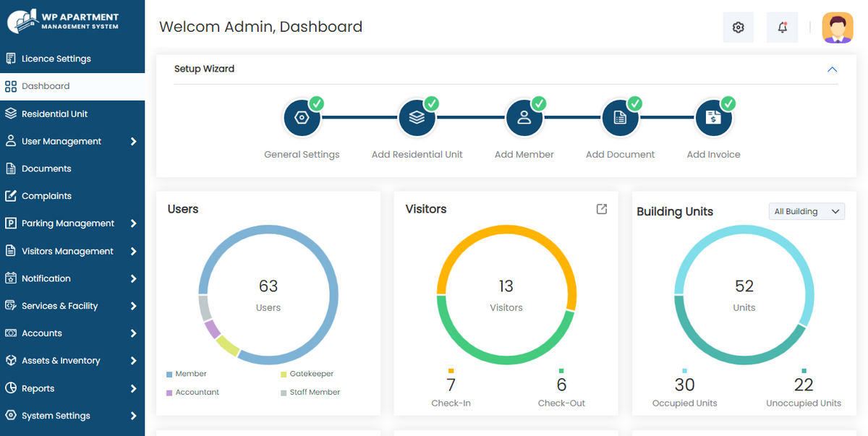This screenshot has height=436, width=868.
Task: Click the Licence Settings sidebar icon
Action: tap(11, 59)
